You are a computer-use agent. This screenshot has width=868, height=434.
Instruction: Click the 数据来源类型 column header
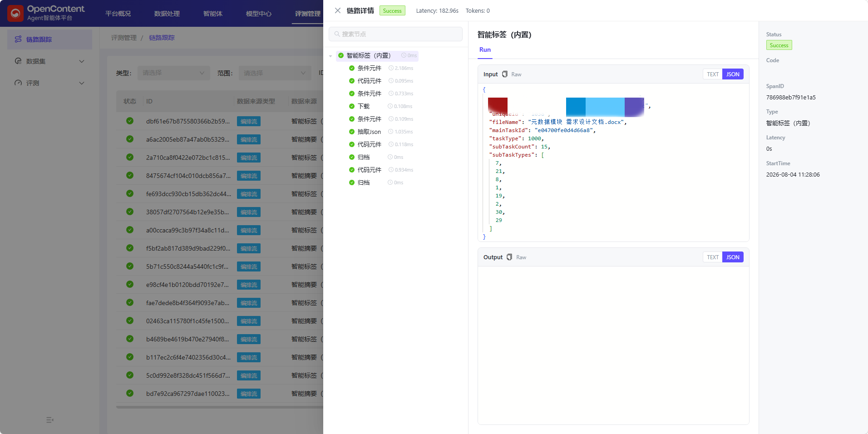256,101
